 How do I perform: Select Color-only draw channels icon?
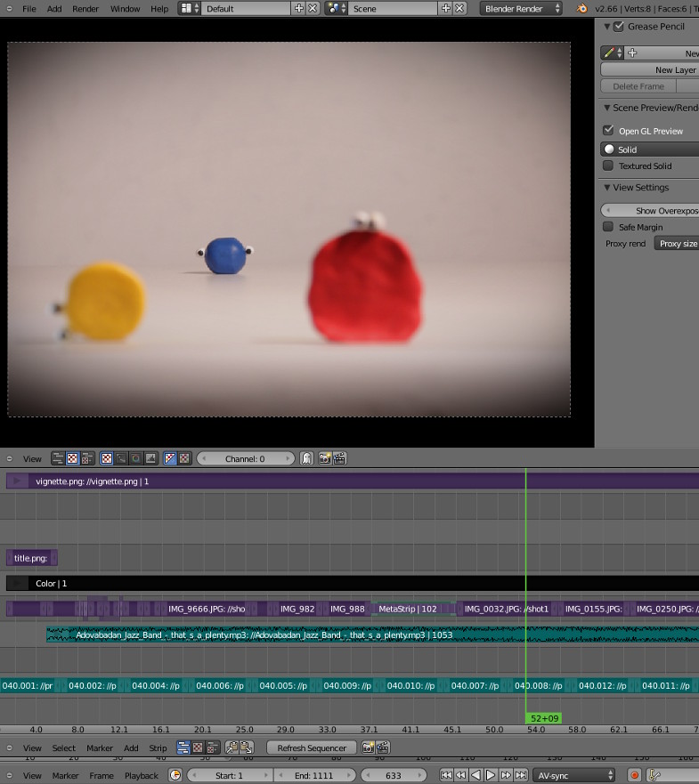coord(184,458)
